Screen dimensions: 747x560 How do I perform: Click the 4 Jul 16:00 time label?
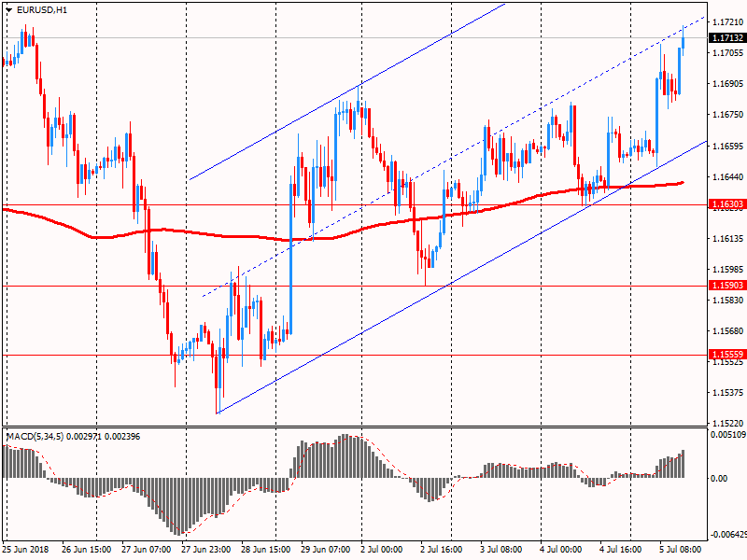click(x=621, y=550)
